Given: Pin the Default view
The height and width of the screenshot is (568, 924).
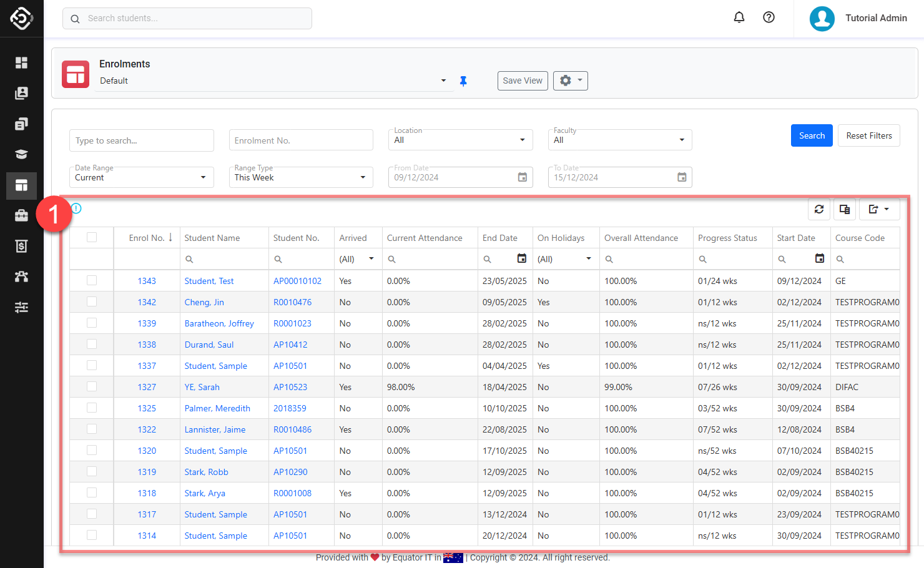Looking at the screenshot, I should point(463,81).
